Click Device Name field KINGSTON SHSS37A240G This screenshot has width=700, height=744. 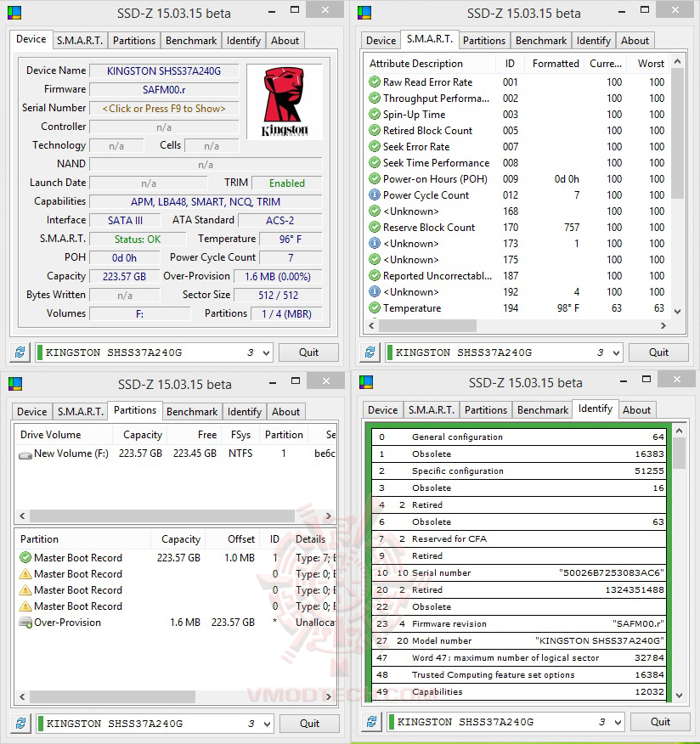point(164,71)
